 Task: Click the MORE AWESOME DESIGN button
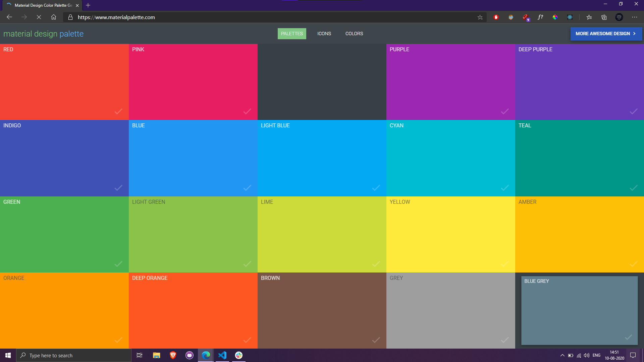tap(606, 34)
